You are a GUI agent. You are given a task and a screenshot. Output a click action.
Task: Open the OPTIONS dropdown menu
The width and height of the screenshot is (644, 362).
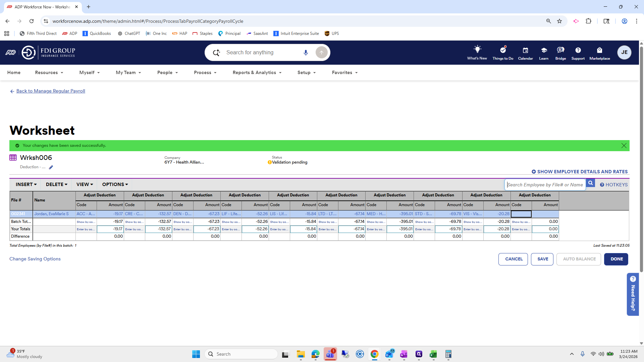pos(115,184)
